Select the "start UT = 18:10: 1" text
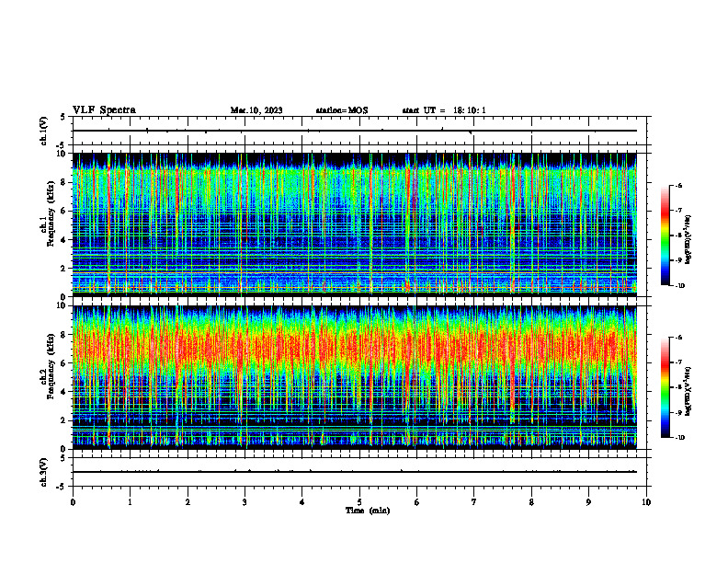This screenshot has height=563, width=728. (444, 110)
